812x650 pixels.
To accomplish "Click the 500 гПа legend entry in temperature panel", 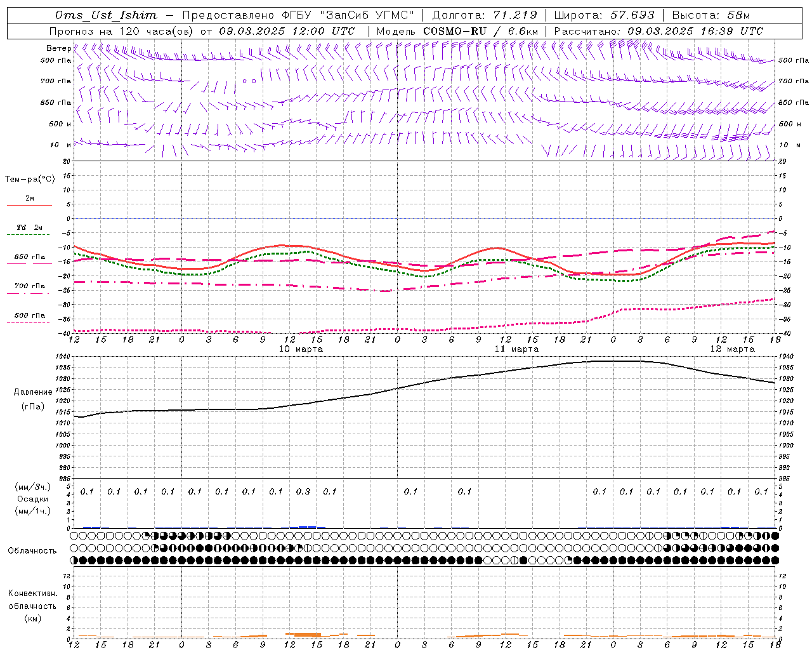I will pyautogui.click(x=30, y=315).
